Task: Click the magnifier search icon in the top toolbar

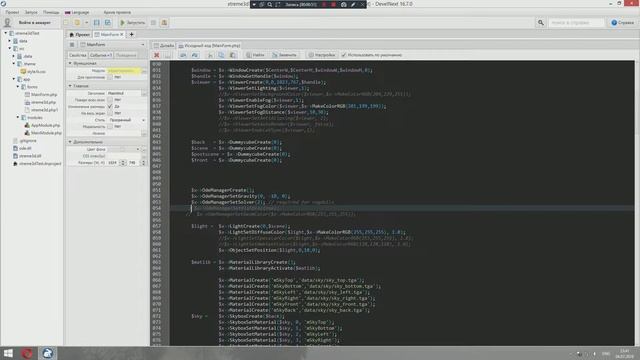Action: pos(540,22)
